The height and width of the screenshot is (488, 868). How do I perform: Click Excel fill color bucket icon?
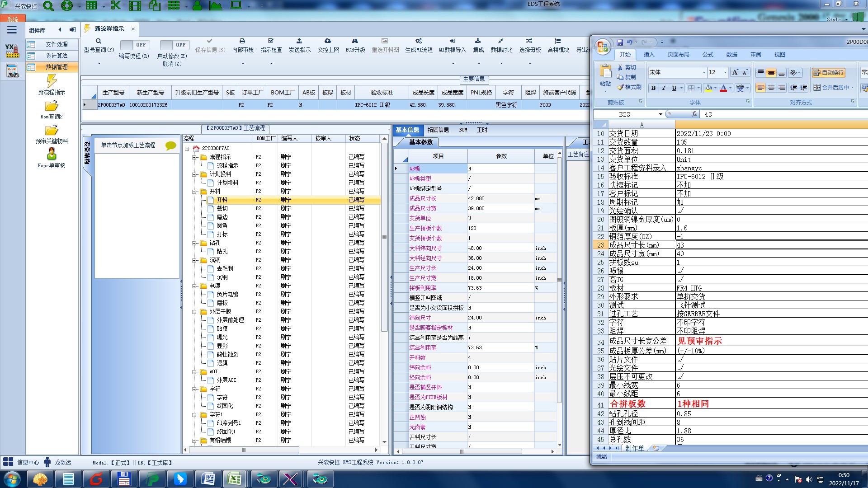708,88
